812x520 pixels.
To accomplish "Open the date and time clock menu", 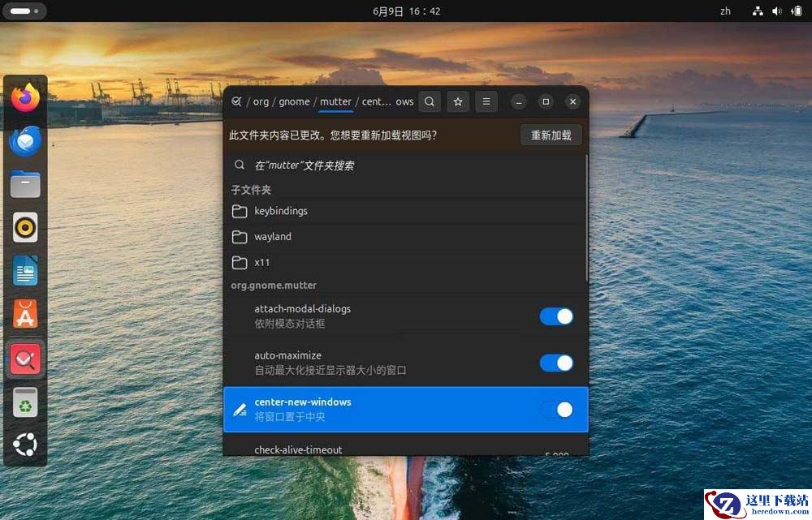I will (x=407, y=11).
